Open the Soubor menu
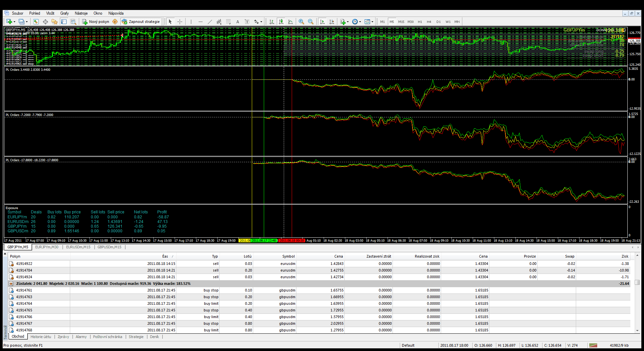Viewport: 644px width, 351px height. [x=18, y=13]
